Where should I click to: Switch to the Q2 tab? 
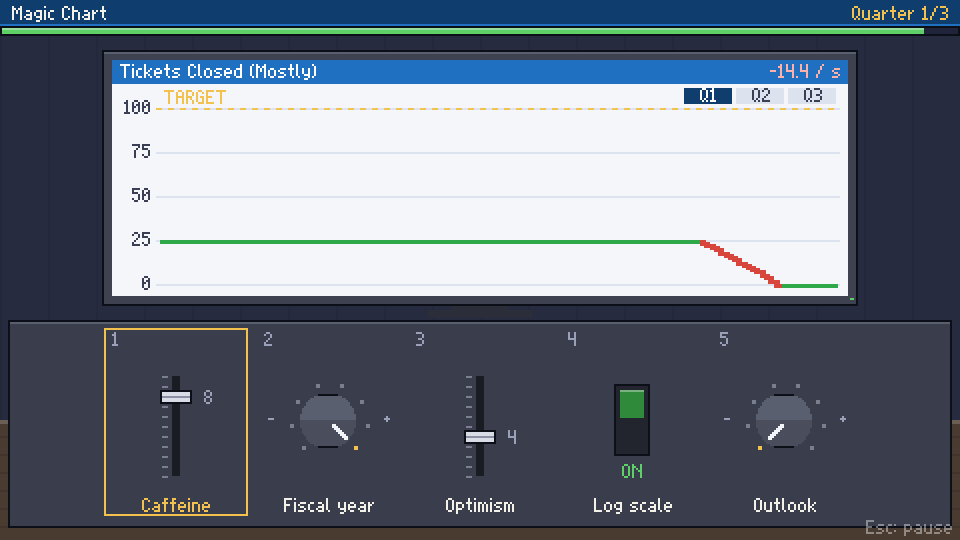pyautogui.click(x=760, y=96)
